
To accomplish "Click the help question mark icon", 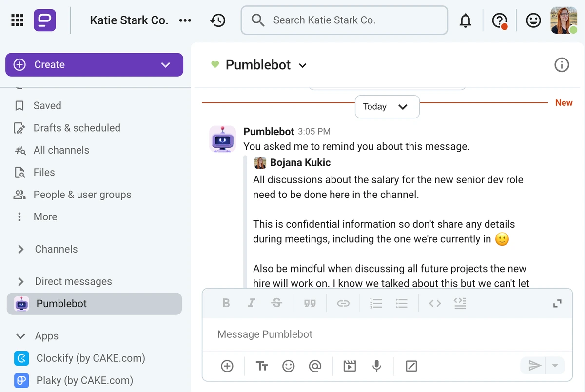I will tap(498, 20).
